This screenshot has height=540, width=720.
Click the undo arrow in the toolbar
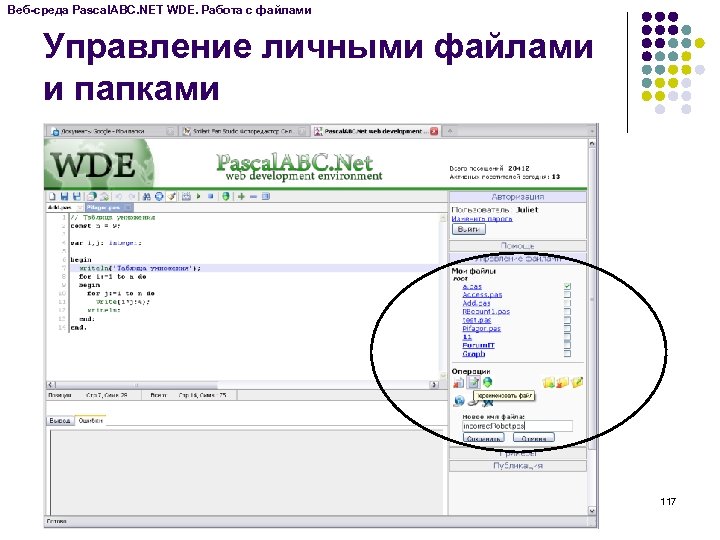(118, 197)
